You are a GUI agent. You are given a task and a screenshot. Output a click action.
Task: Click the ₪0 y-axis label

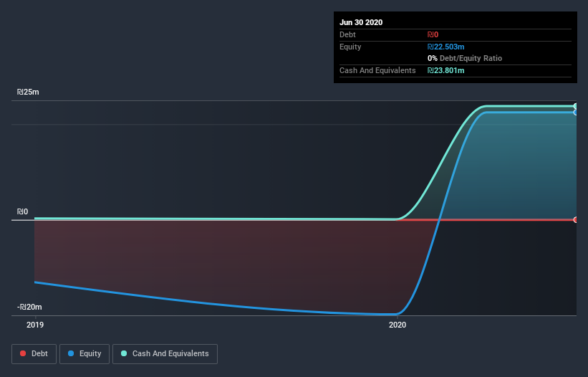(x=22, y=211)
